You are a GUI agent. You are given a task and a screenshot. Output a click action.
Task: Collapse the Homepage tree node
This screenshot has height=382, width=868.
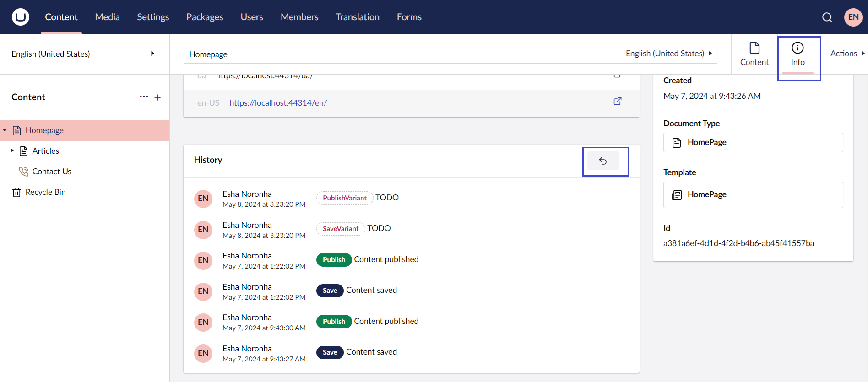tap(5, 130)
